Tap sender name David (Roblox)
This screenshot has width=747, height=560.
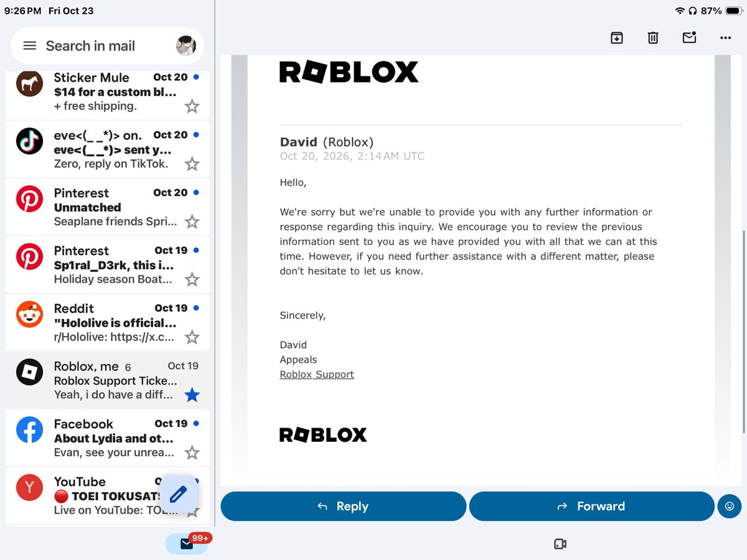pyautogui.click(x=327, y=142)
